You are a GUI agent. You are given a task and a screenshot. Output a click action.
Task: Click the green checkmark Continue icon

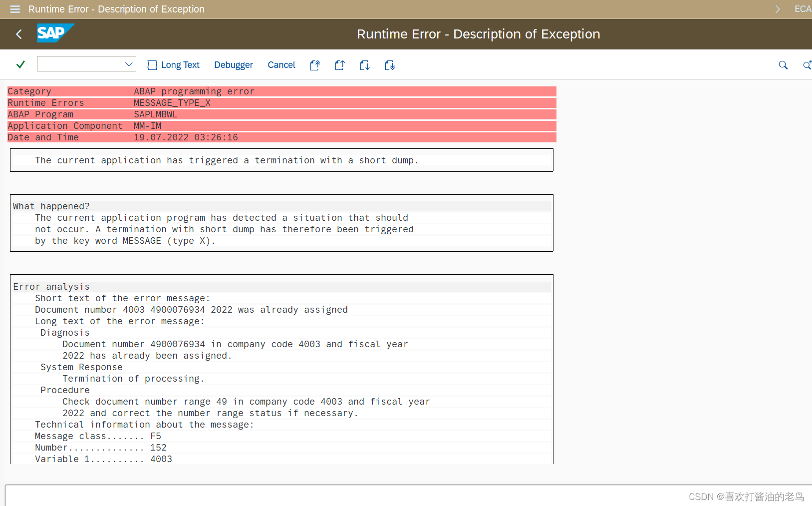click(20, 64)
